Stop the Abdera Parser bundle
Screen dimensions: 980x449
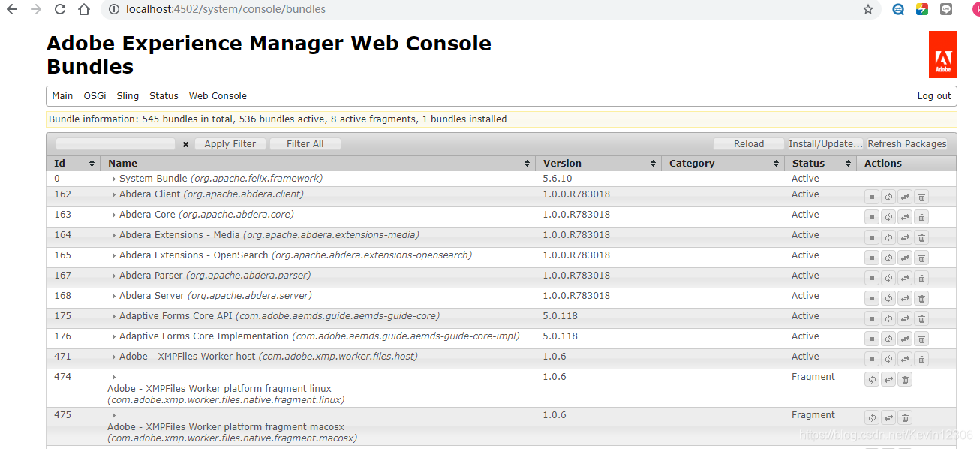click(x=871, y=278)
